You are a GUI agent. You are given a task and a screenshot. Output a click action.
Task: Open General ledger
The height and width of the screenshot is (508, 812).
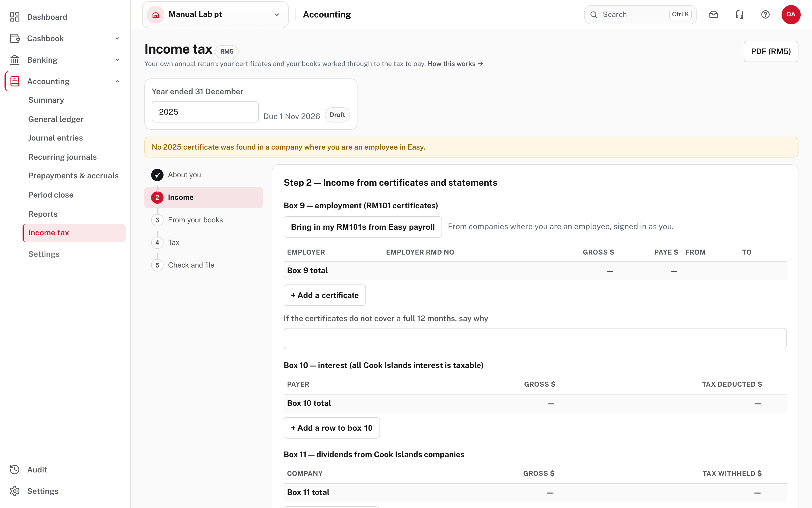coord(56,119)
